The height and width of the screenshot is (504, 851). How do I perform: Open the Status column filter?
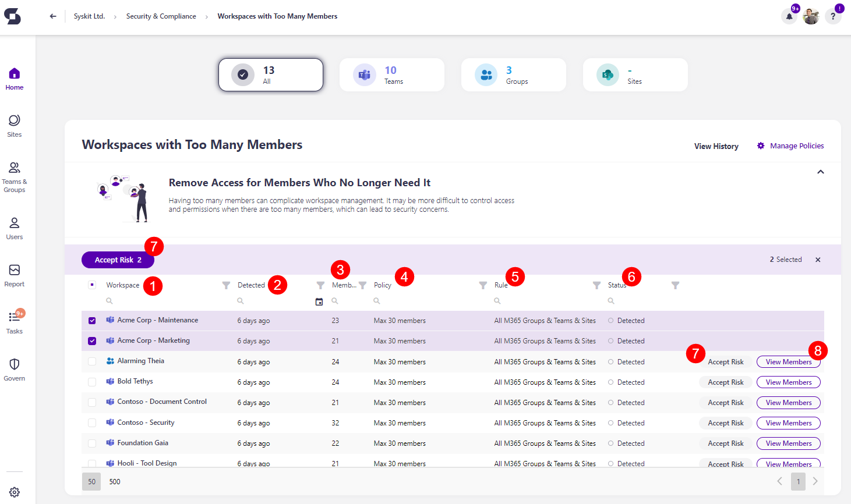pos(675,285)
